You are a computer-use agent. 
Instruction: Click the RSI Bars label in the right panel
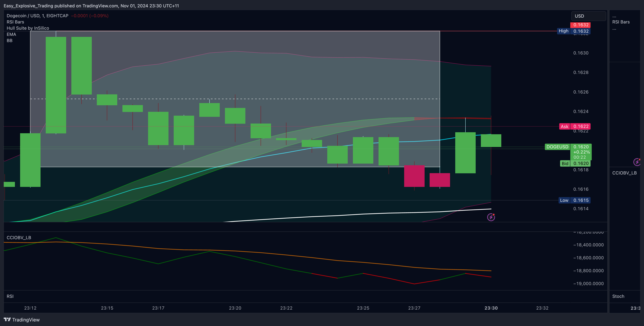coord(621,22)
